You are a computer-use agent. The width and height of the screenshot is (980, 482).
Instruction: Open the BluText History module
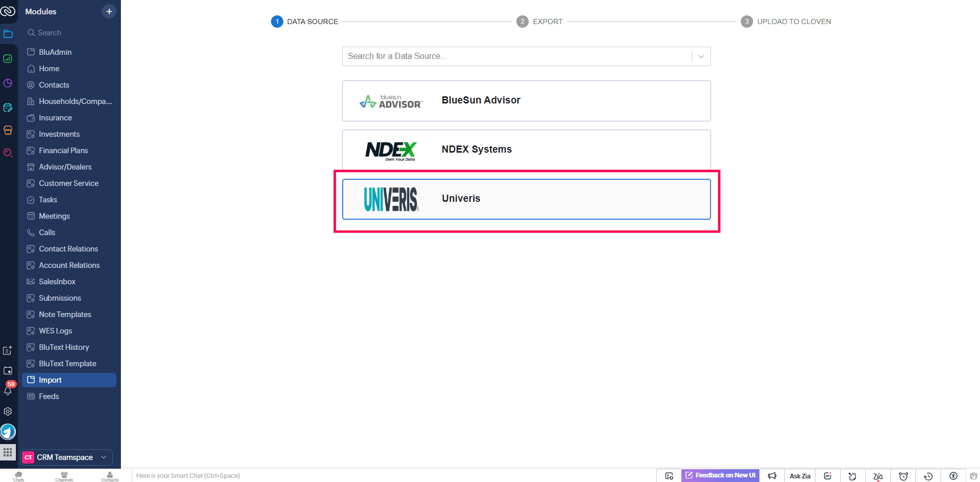[x=69, y=347]
